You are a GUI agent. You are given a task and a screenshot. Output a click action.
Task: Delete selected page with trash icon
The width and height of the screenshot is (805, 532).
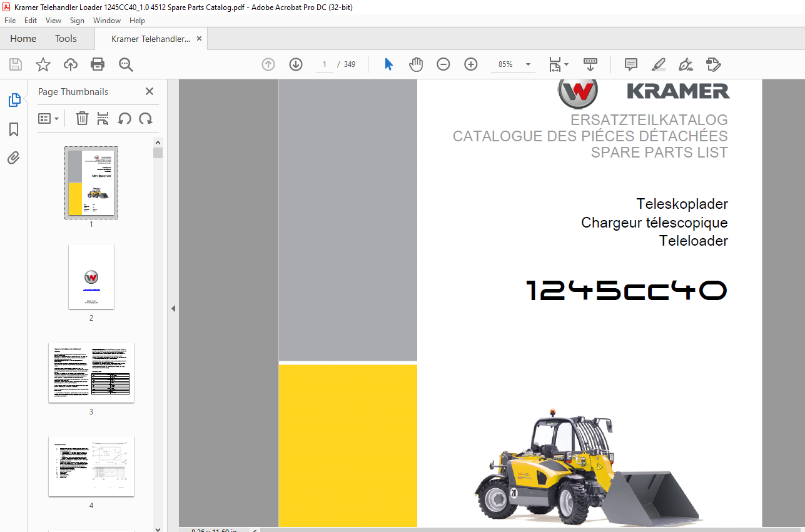point(82,118)
